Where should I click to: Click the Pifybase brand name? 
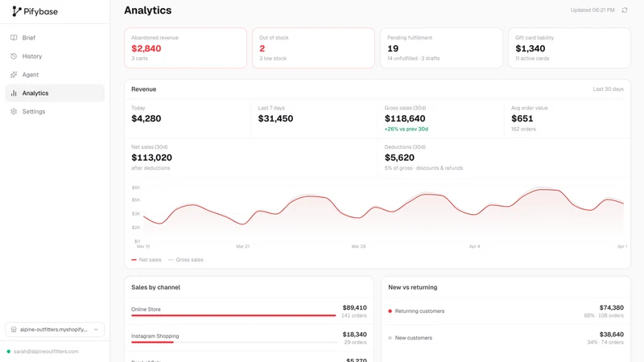coord(41,11)
